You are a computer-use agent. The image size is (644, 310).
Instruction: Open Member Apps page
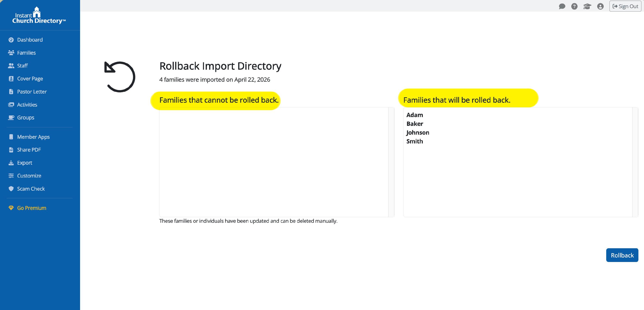click(33, 137)
